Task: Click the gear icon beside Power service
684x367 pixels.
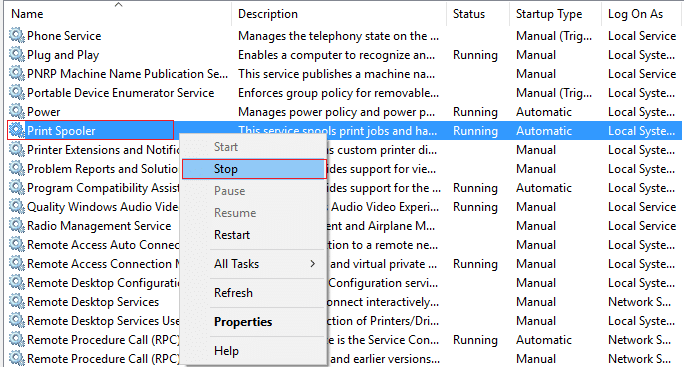Action: pos(17,111)
